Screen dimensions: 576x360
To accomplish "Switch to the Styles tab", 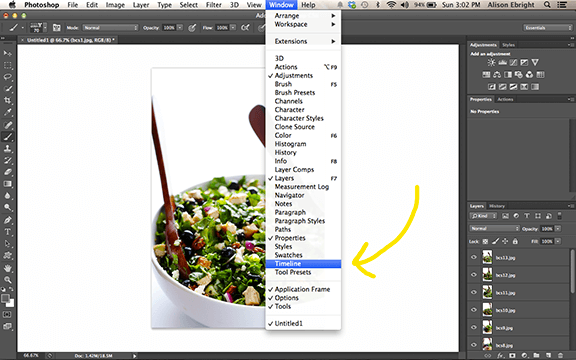I will click(508, 45).
